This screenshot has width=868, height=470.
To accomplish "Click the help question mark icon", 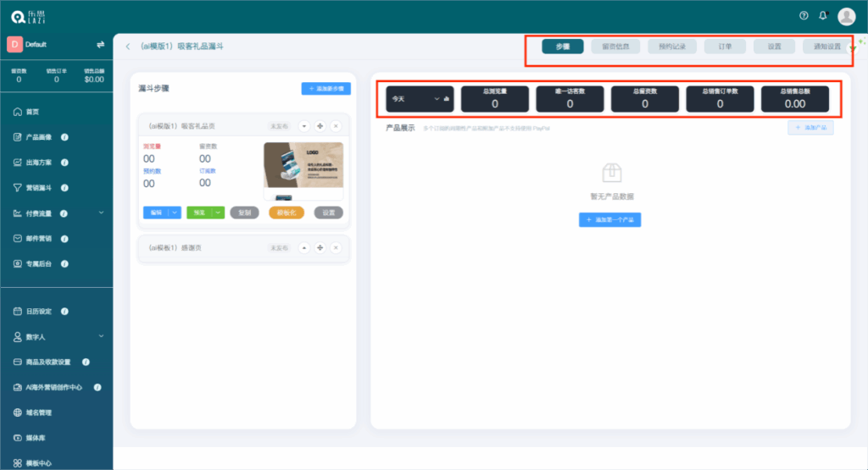I will (x=804, y=15).
